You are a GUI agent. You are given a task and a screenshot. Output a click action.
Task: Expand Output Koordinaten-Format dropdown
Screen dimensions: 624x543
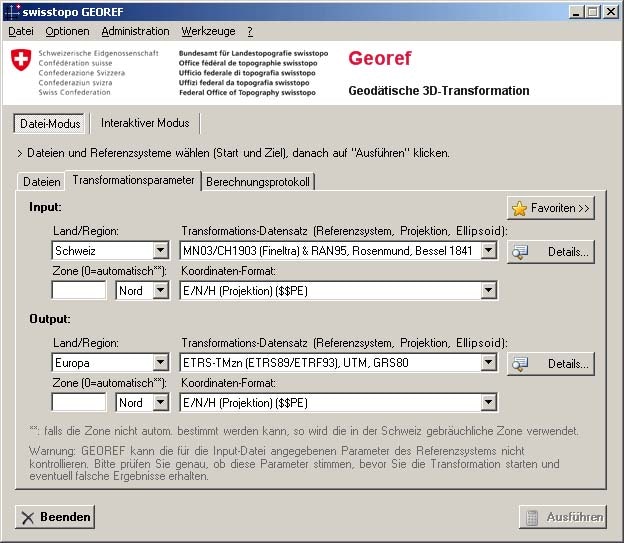[488, 402]
